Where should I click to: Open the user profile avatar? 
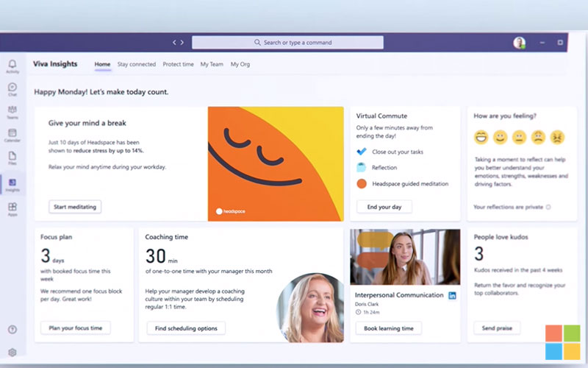click(520, 43)
